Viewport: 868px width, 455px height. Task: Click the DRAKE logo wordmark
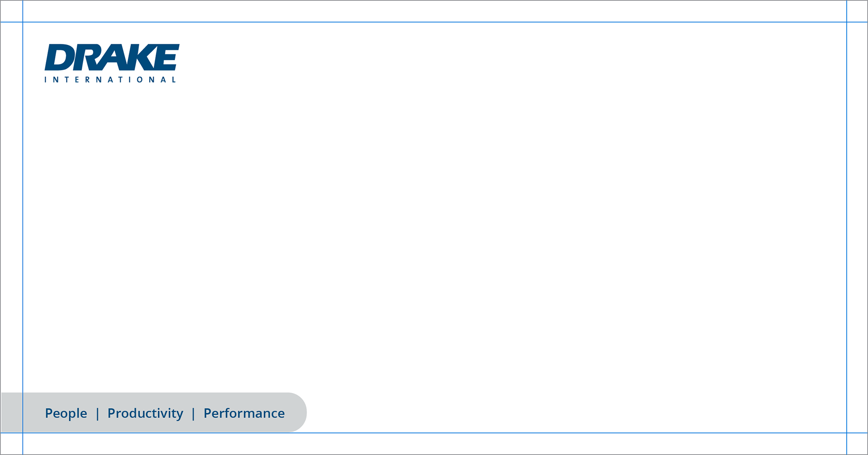[112, 57]
